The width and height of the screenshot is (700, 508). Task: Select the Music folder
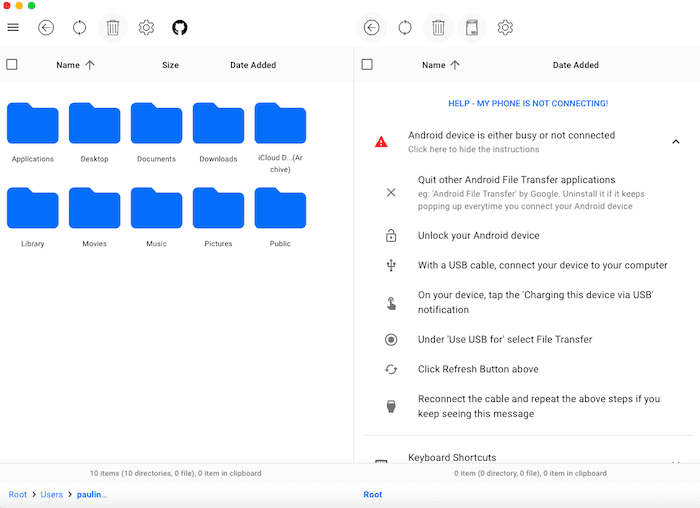point(156,218)
